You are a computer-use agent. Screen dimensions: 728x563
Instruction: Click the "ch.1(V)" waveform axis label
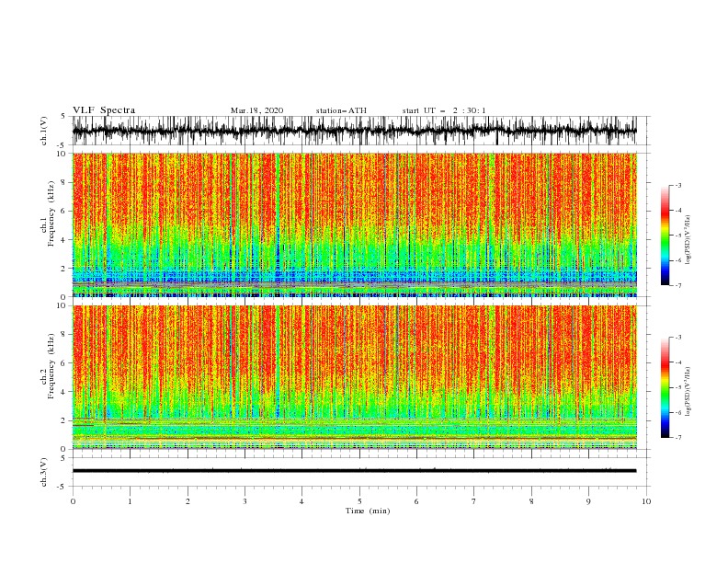tap(44, 131)
